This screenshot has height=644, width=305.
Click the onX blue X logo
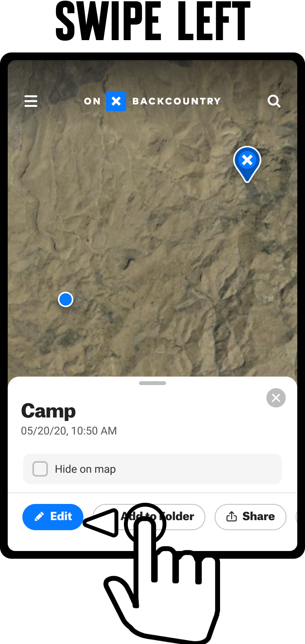click(116, 101)
